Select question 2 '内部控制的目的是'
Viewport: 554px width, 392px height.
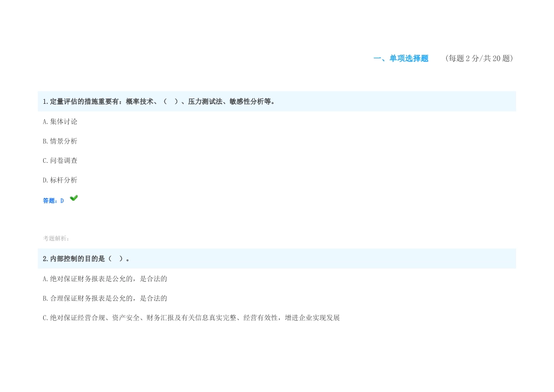pos(86,259)
